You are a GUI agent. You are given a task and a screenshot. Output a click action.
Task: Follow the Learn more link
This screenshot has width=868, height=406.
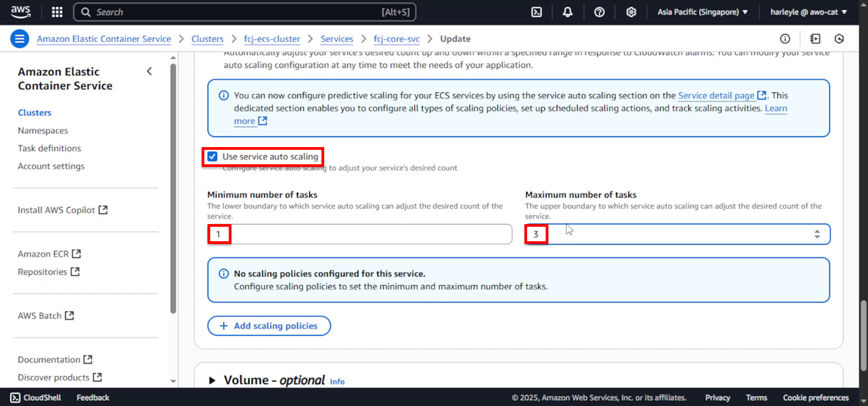point(776,108)
